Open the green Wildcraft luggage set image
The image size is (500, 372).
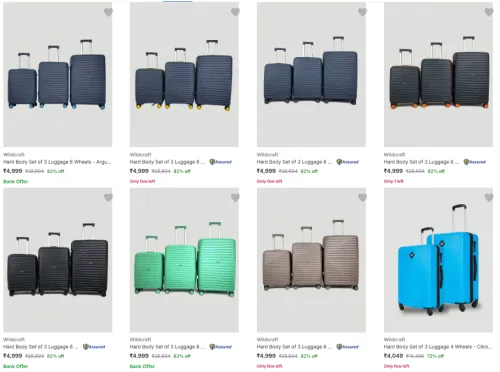tap(184, 260)
